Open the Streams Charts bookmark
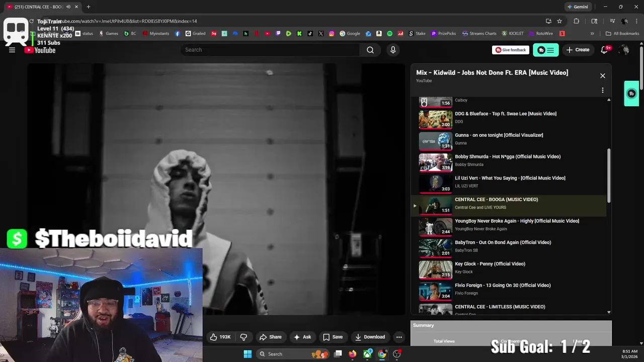644x362 pixels. (479, 34)
